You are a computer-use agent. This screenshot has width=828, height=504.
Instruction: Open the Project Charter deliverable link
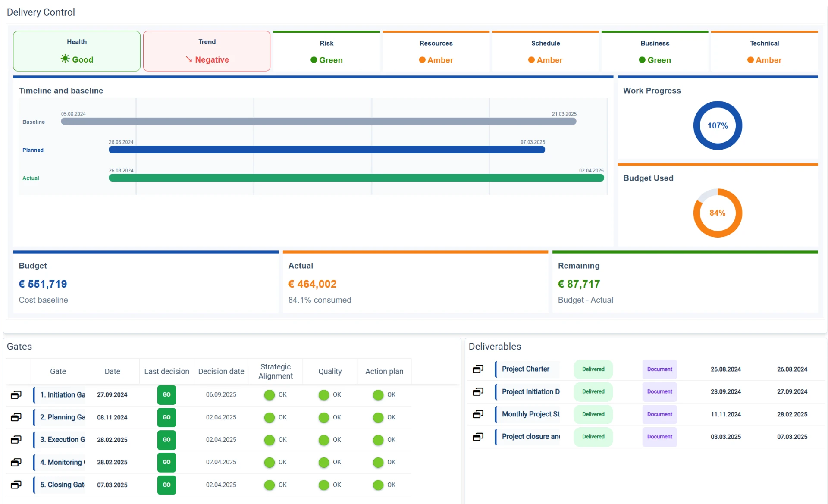click(525, 369)
